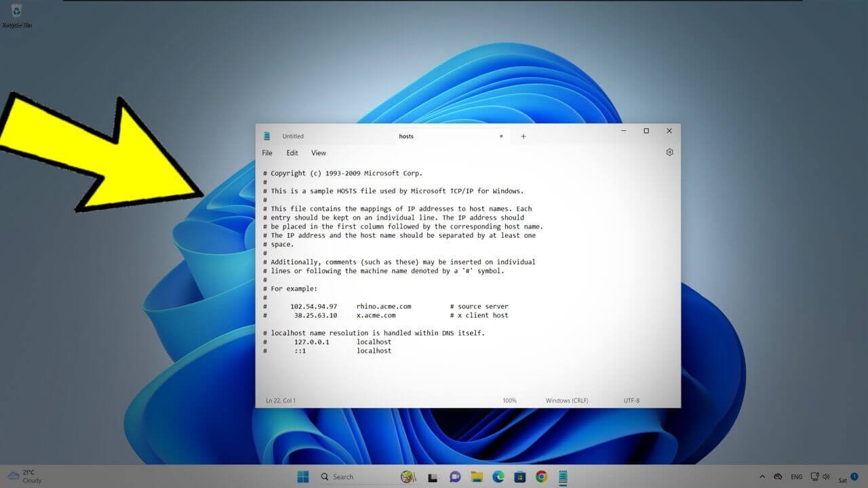Open the View menu

point(319,153)
